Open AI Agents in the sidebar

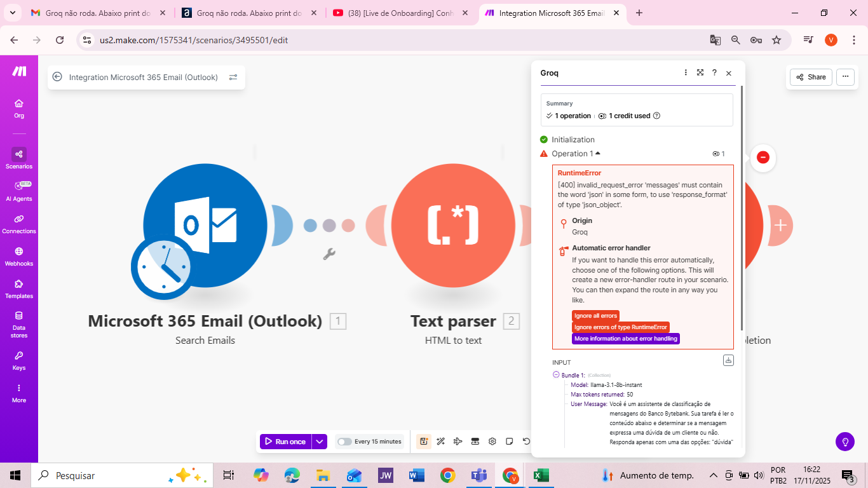click(x=19, y=191)
